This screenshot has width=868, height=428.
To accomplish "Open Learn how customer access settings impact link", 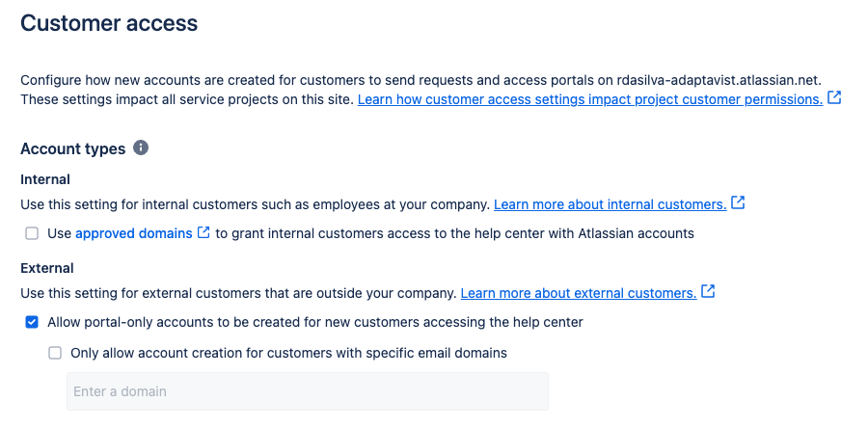I will [x=590, y=99].
